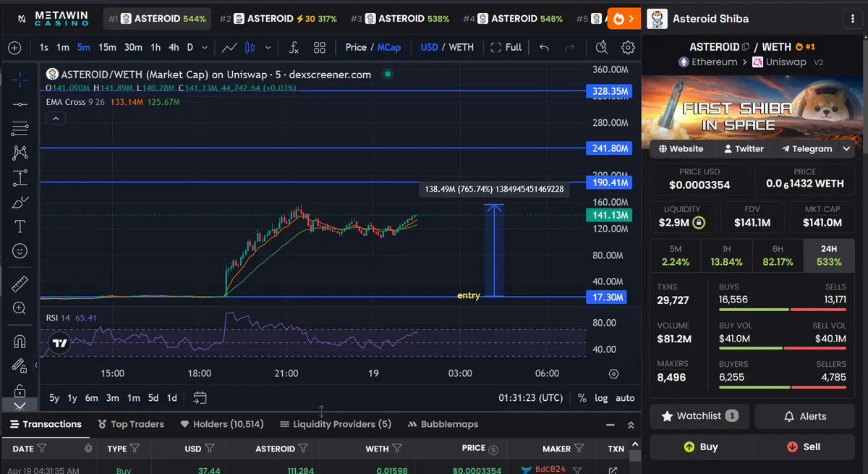Open the go to date calendar

click(200, 397)
